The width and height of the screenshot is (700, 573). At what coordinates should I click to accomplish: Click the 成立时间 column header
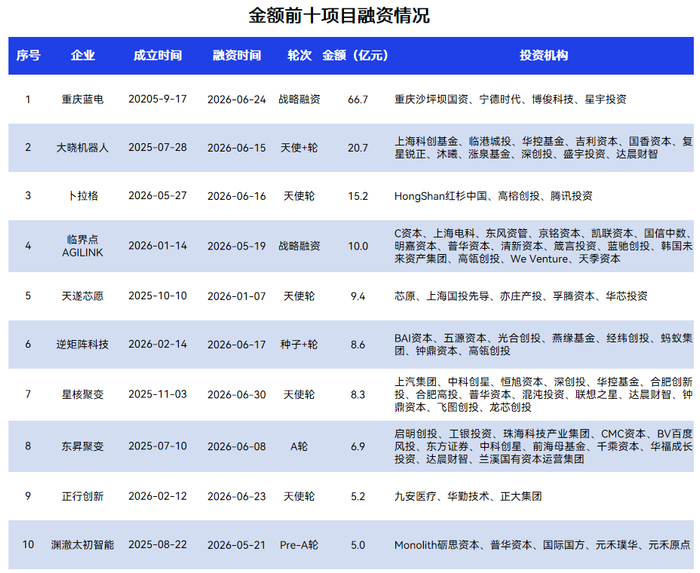point(158,55)
